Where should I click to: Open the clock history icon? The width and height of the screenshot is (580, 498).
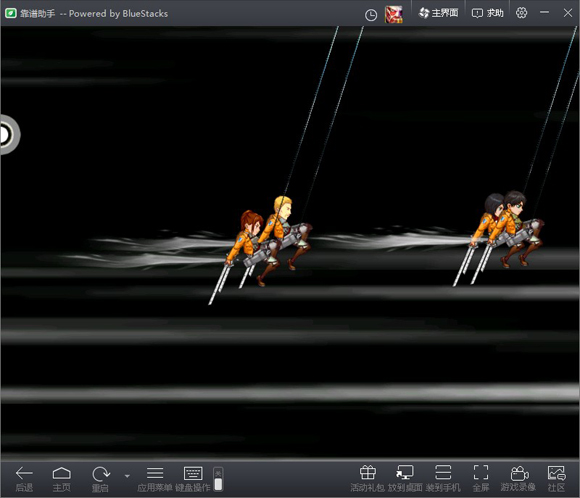click(371, 15)
